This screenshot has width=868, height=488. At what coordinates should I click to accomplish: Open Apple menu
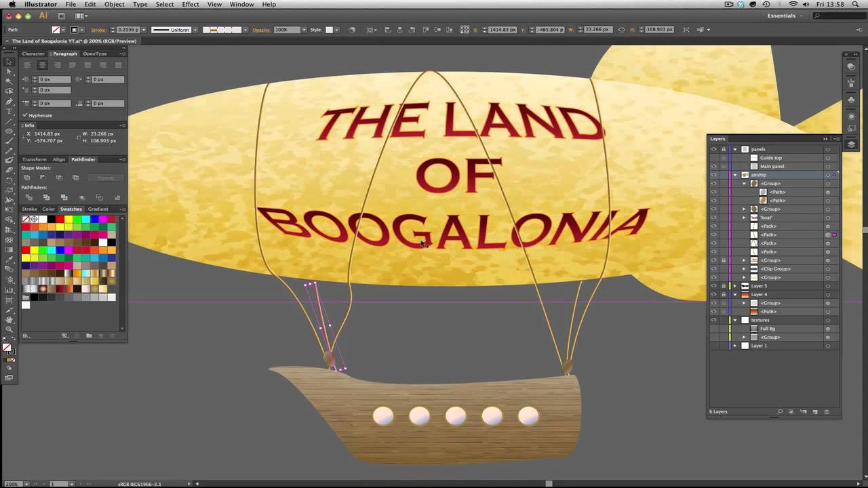click(12, 5)
